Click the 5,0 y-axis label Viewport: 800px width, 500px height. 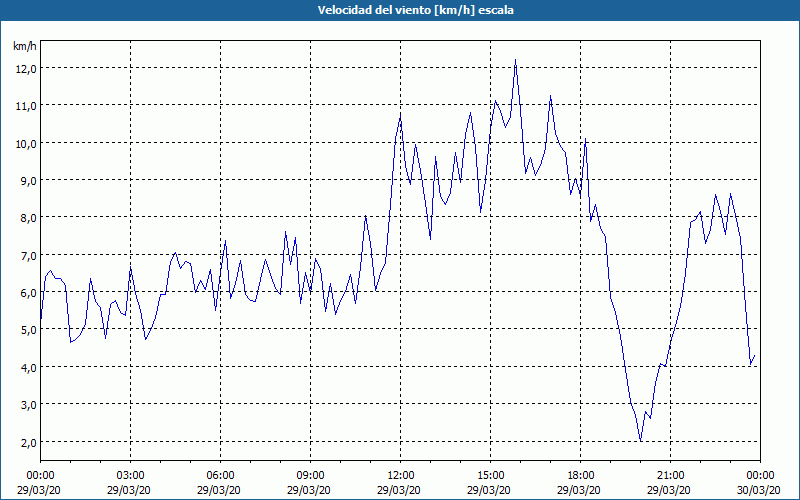pyautogui.click(x=28, y=330)
